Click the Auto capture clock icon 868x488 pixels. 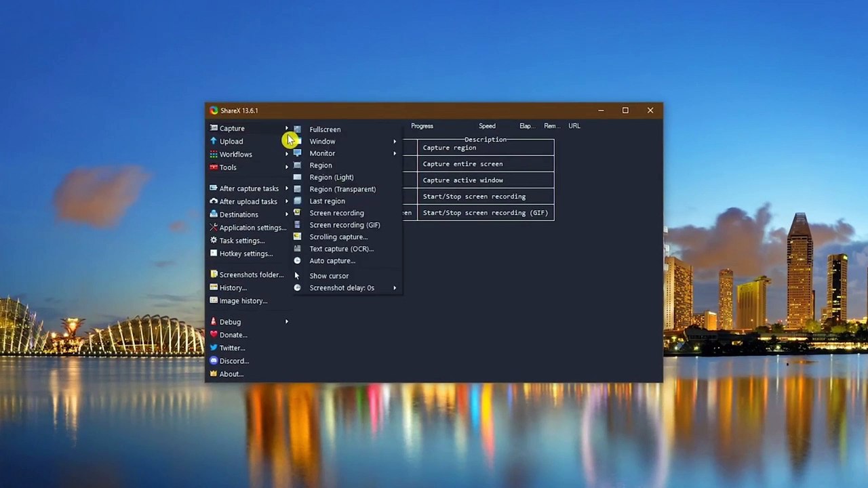297,260
